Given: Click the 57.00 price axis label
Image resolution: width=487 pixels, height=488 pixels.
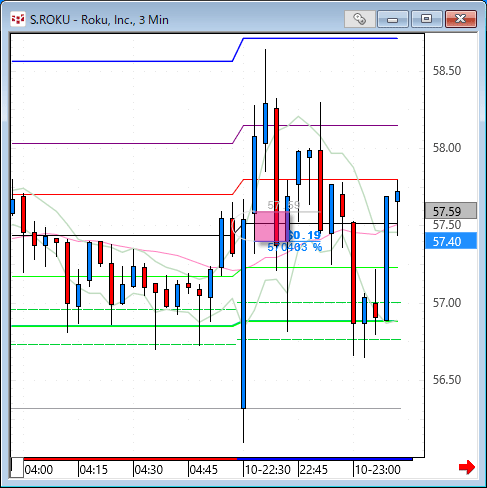Looking at the screenshot, I should (x=447, y=303).
